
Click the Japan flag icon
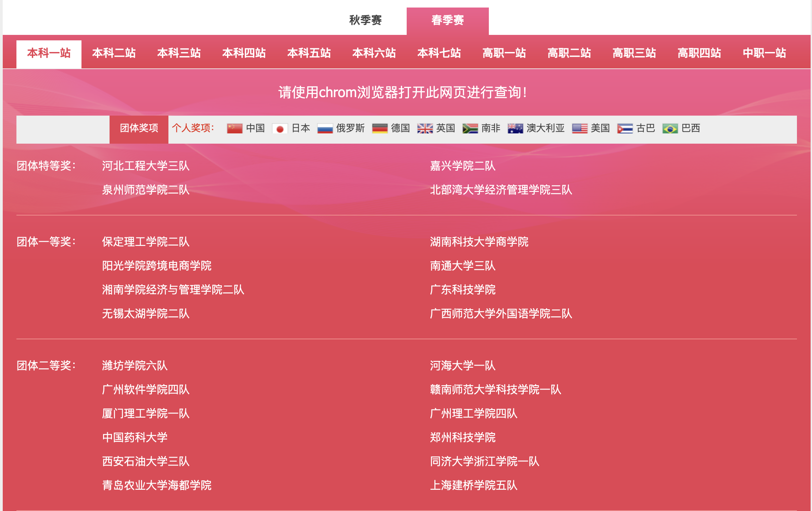[x=280, y=129]
